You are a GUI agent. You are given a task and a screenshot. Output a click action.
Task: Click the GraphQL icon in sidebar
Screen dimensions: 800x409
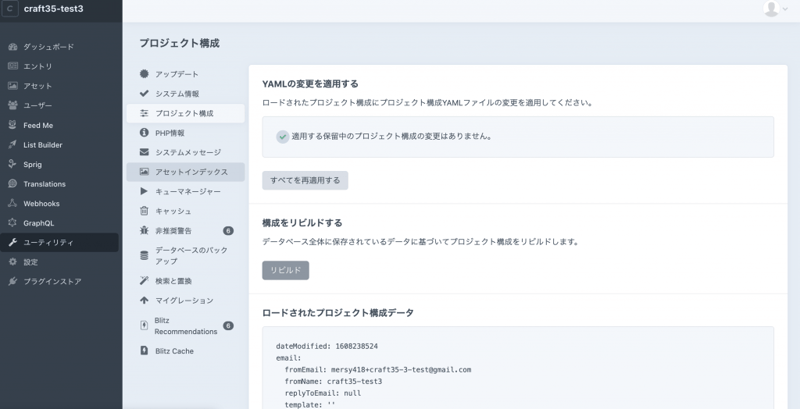[x=12, y=223]
